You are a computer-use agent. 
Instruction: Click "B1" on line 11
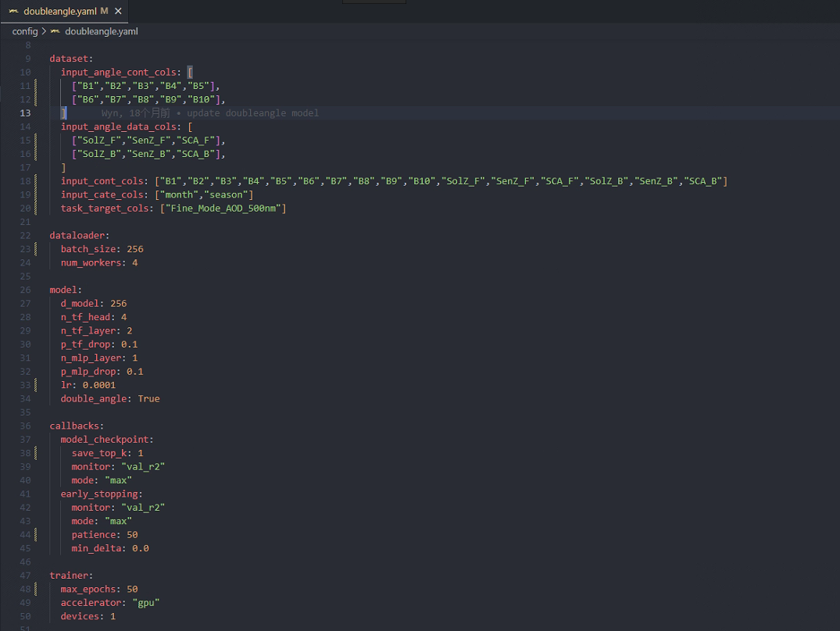(x=88, y=86)
